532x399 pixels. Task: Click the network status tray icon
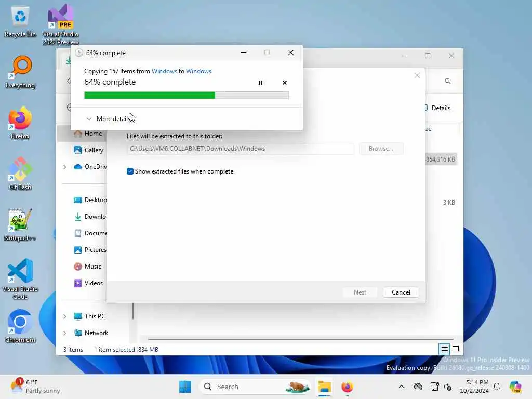tap(434, 387)
